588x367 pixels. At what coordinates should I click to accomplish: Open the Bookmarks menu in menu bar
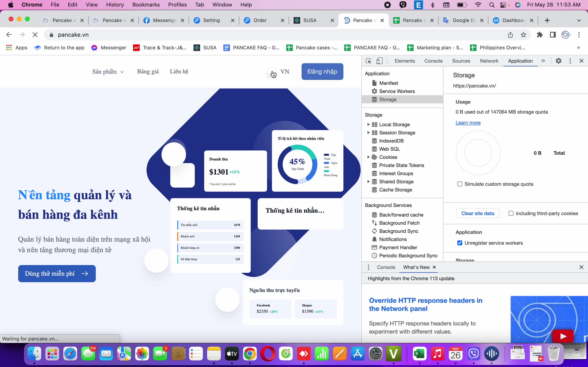click(146, 5)
